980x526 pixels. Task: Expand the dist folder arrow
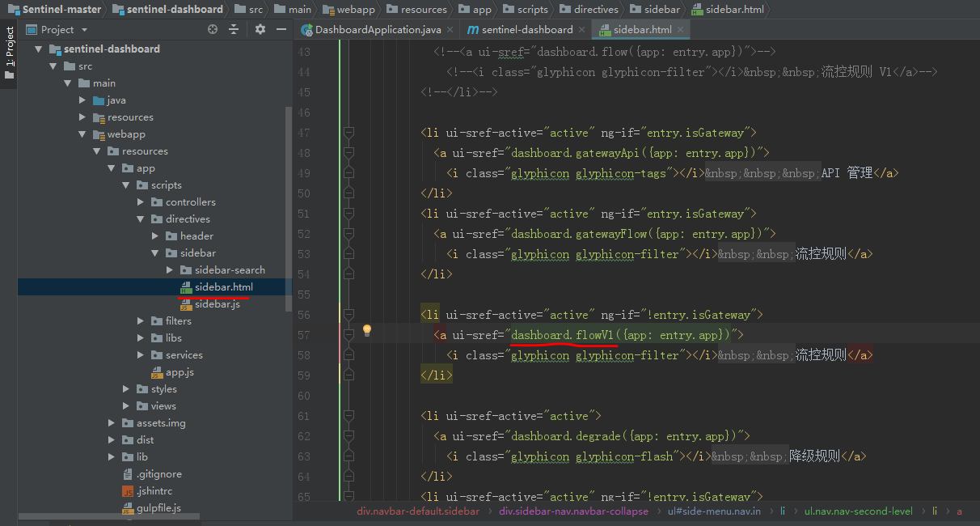[111, 440]
